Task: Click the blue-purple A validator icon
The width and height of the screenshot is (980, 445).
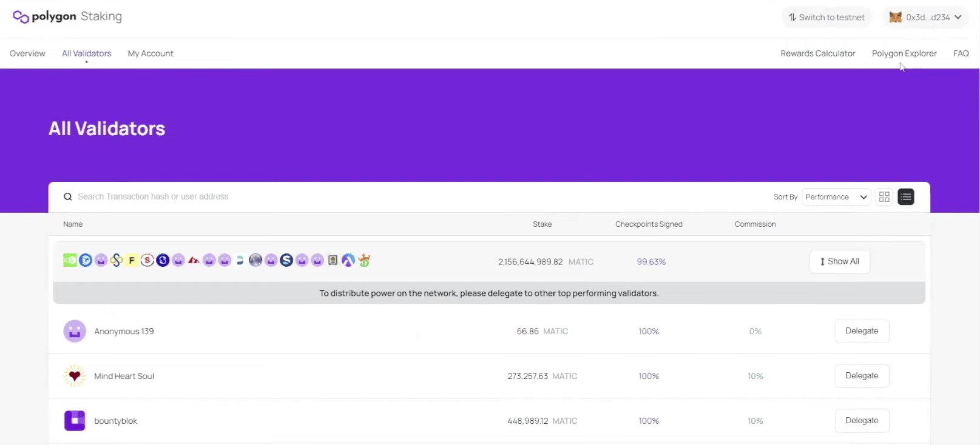Action: click(348, 261)
